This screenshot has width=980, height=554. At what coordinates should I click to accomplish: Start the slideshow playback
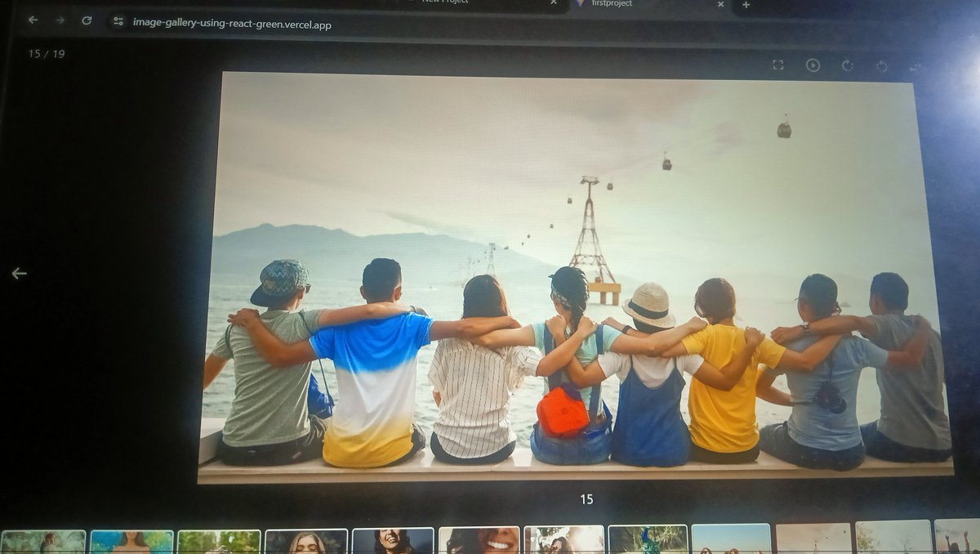point(813,65)
